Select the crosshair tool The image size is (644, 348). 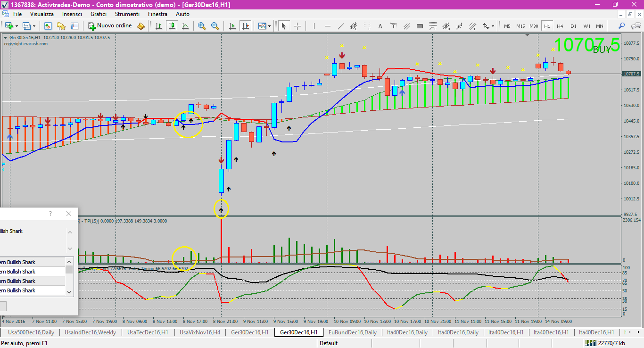[297, 26]
